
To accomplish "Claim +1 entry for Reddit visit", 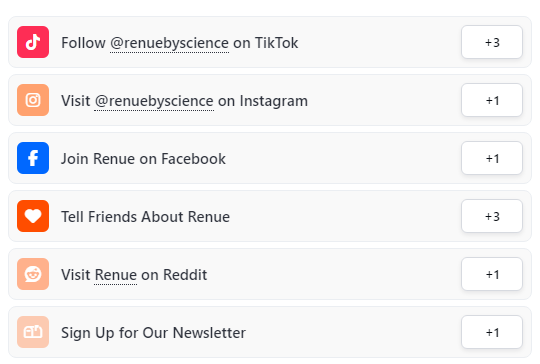I will click(492, 274).
